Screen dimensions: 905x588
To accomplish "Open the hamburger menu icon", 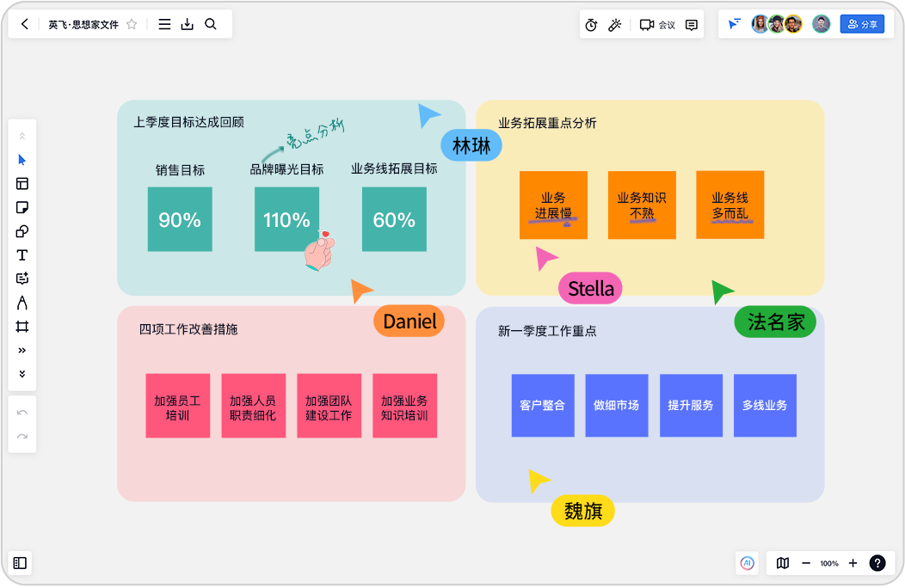I will pyautogui.click(x=164, y=24).
